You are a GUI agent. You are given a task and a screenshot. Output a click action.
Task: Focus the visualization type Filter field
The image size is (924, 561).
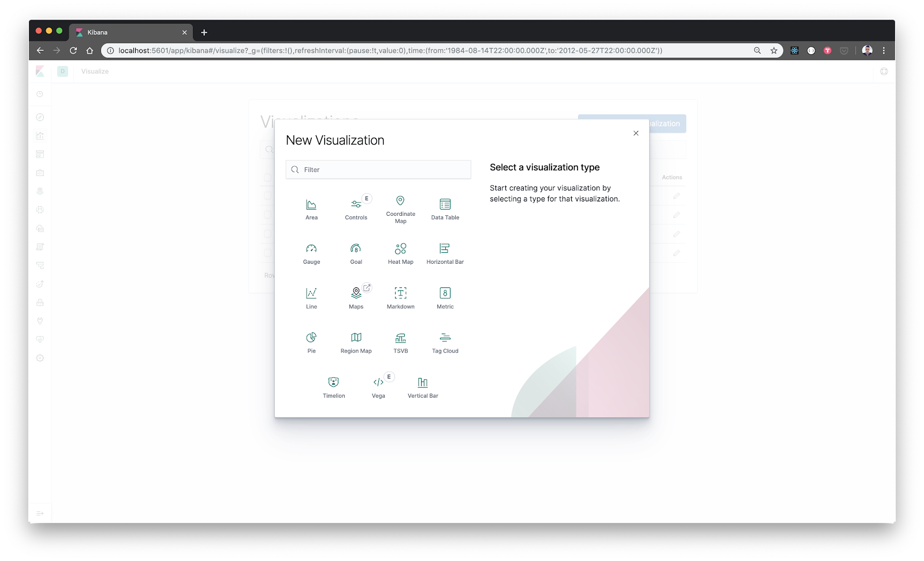tap(378, 170)
